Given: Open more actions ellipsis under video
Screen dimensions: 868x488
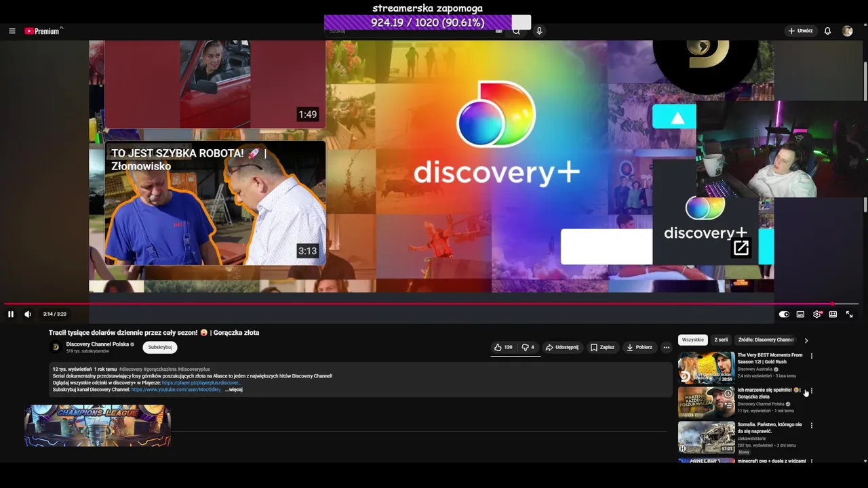Looking at the screenshot, I should (667, 348).
